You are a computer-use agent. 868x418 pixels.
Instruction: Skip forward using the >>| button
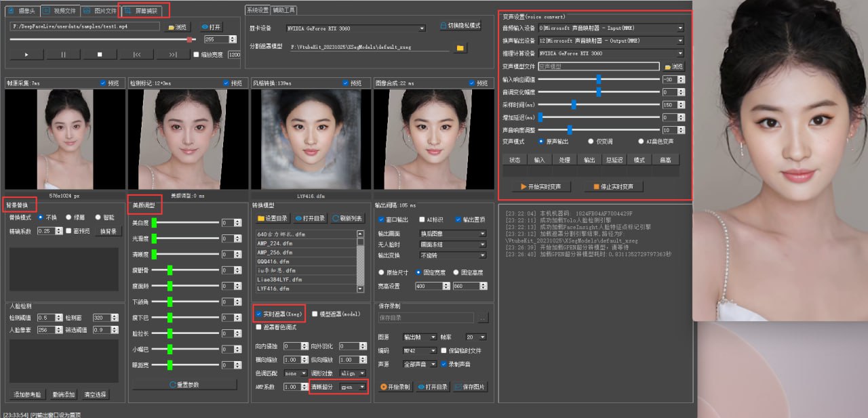click(172, 54)
